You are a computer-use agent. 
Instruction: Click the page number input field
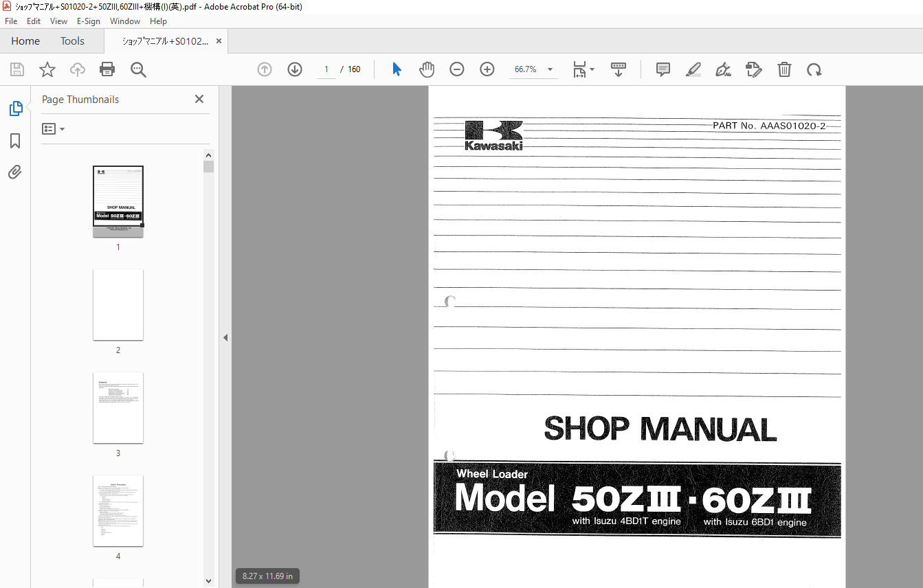pyautogui.click(x=326, y=69)
